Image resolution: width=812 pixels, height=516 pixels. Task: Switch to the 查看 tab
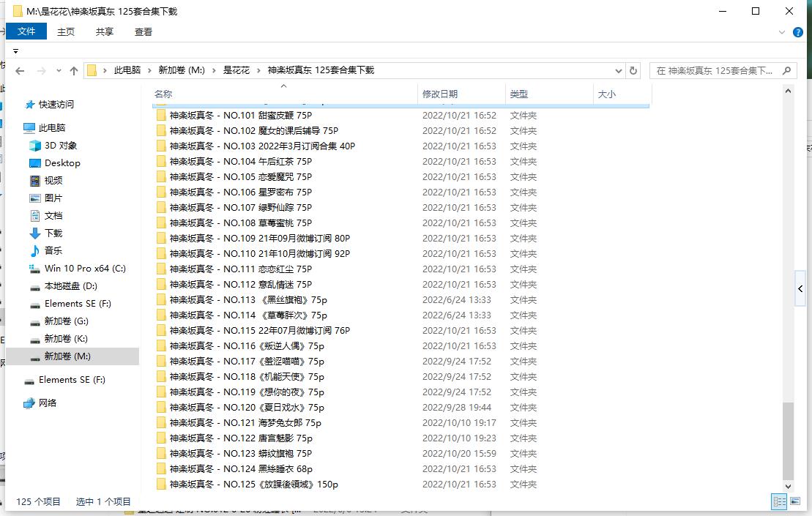pos(144,31)
